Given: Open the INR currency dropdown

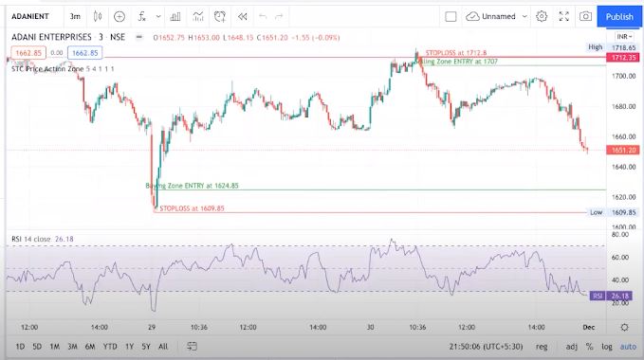Looking at the screenshot, I should [x=624, y=37].
